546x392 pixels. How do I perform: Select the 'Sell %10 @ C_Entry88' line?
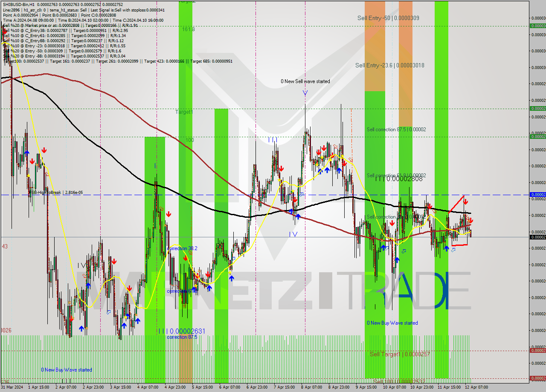pyautogui.click(x=63, y=40)
